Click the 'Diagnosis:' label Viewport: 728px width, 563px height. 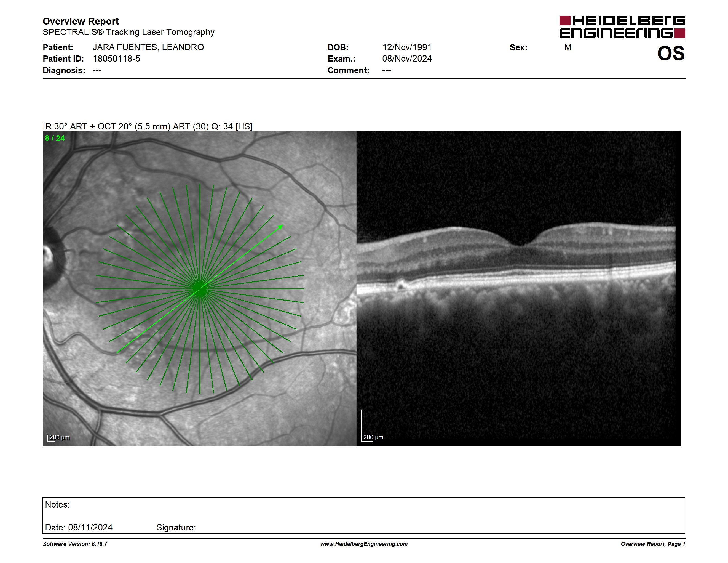coord(64,70)
